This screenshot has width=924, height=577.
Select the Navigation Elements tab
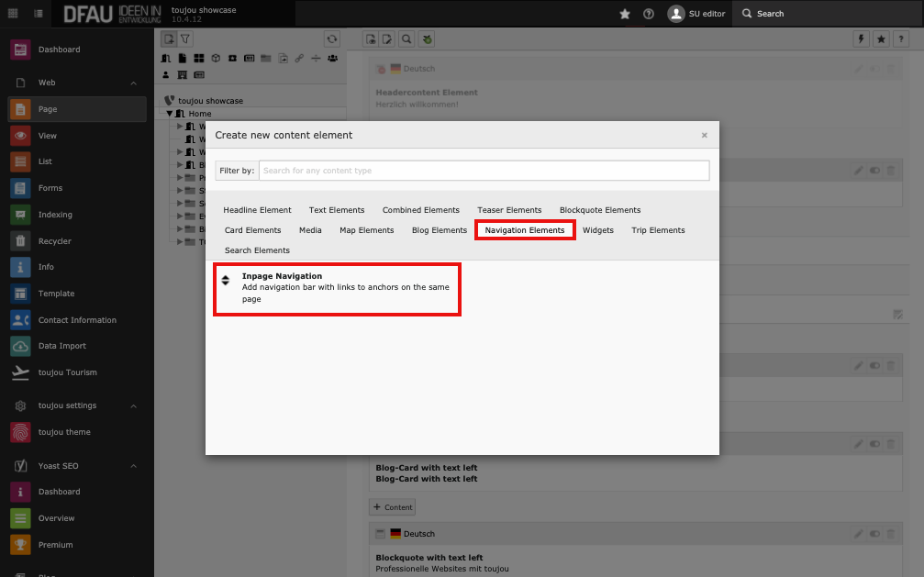tap(525, 230)
